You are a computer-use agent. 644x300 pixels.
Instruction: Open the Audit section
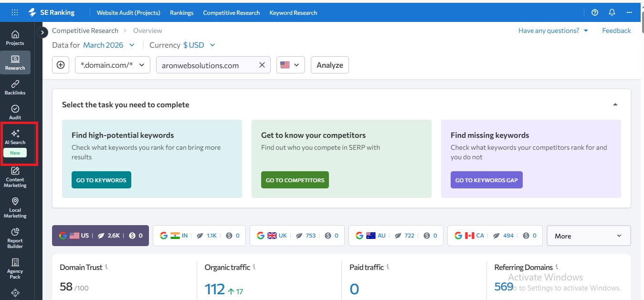(15, 112)
